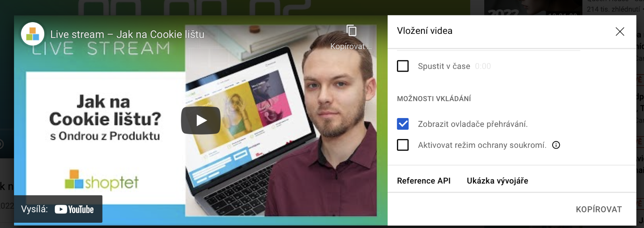This screenshot has width=644, height=228.
Task: Play the Jak na Cookie lištu video
Action: pos(201,120)
